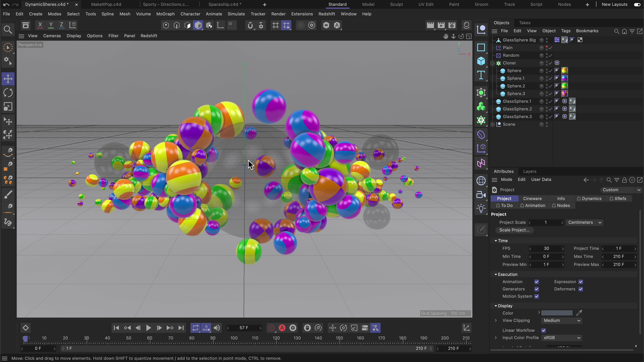Uncheck the Generators execution checkbox

click(537, 289)
